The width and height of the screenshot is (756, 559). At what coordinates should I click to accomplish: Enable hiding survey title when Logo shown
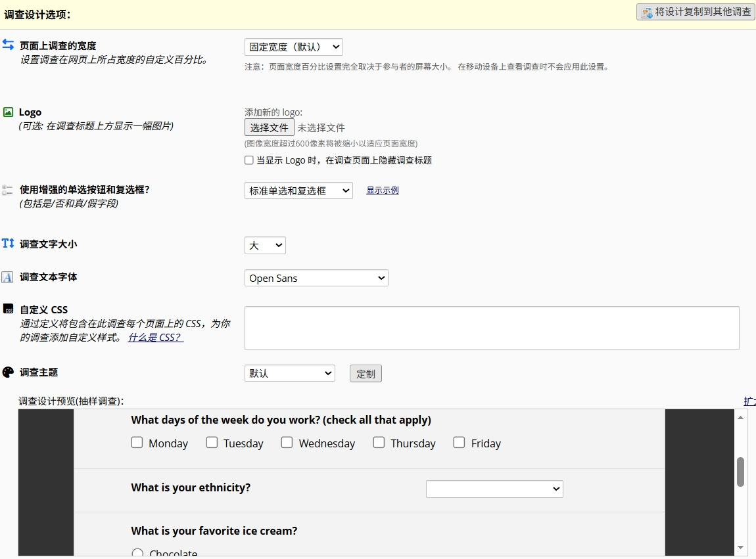[x=248, y=160]
